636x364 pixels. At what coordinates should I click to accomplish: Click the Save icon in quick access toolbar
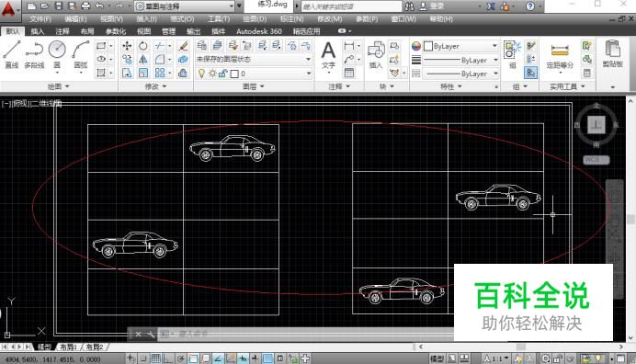pyautogui.click(x=59, y=6)
